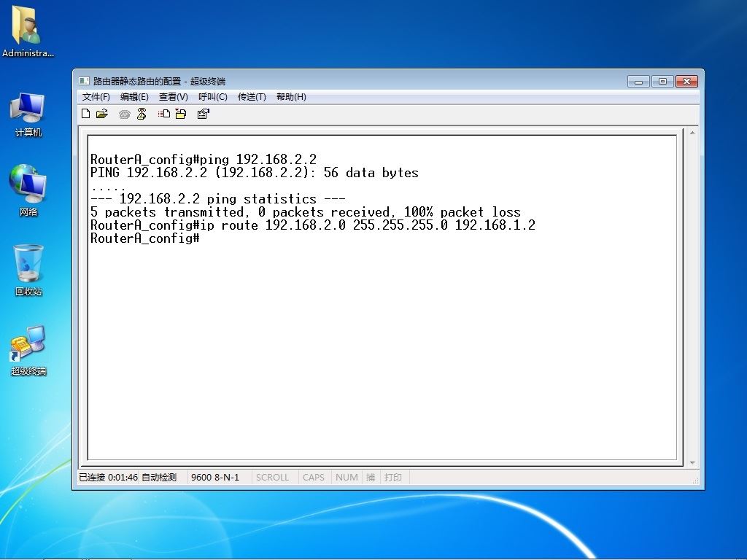Click the Receive file toolbar icon
The height and width of the screenshot is (560, 747).
pos(181,114)
